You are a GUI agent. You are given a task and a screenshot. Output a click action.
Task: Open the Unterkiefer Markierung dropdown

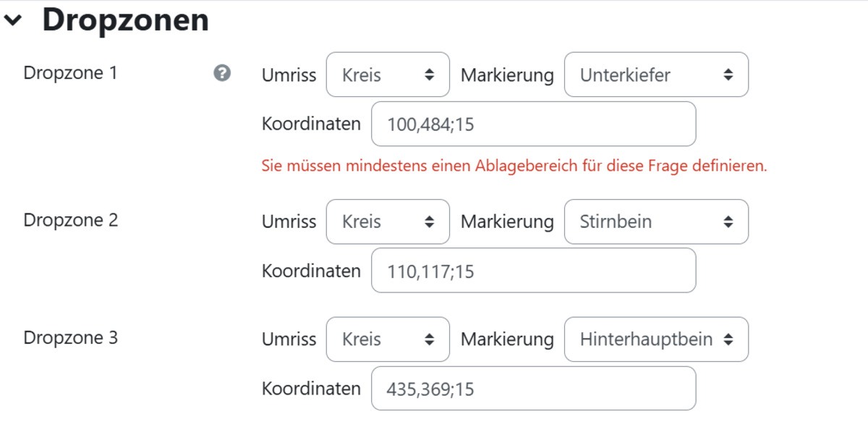(x=656, y=75)
